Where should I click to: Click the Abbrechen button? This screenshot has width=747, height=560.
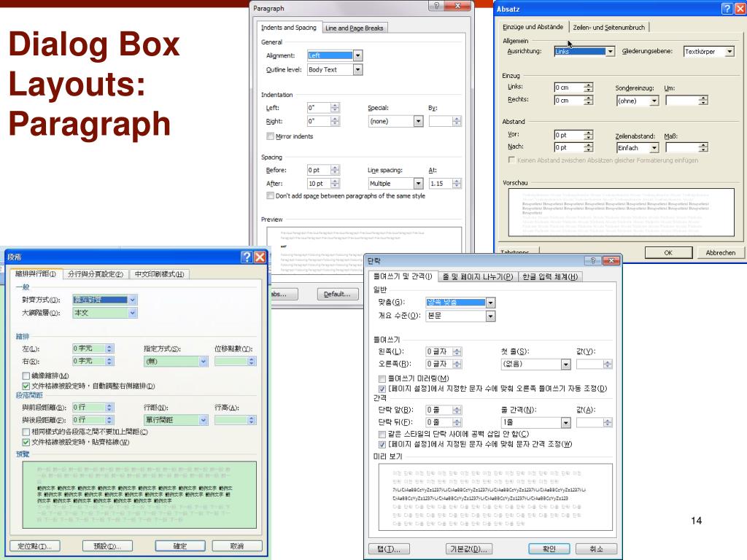click(x=720, y=252)
